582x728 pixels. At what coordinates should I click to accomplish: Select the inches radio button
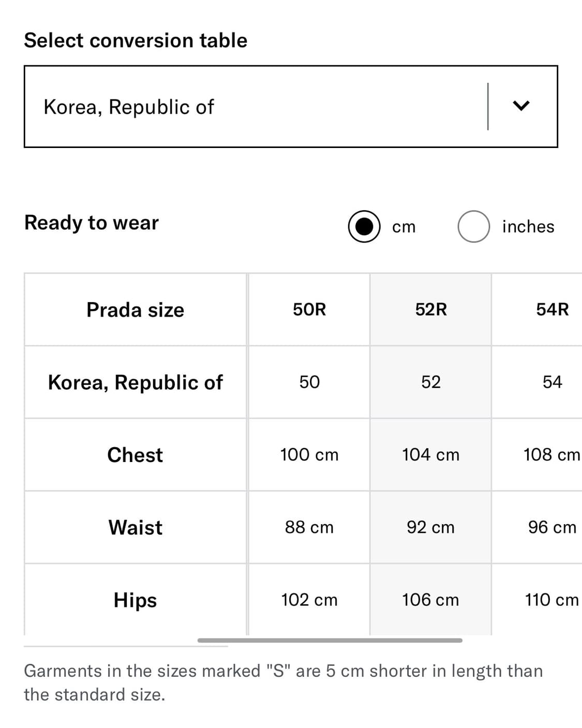[x=473, y=227]
